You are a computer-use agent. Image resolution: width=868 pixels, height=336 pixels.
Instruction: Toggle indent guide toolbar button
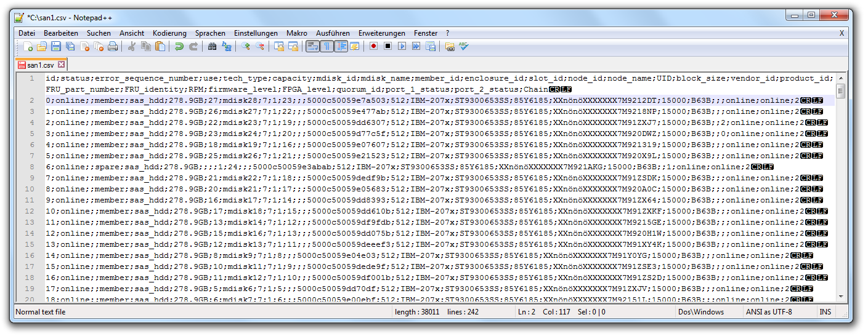(341, 46)
